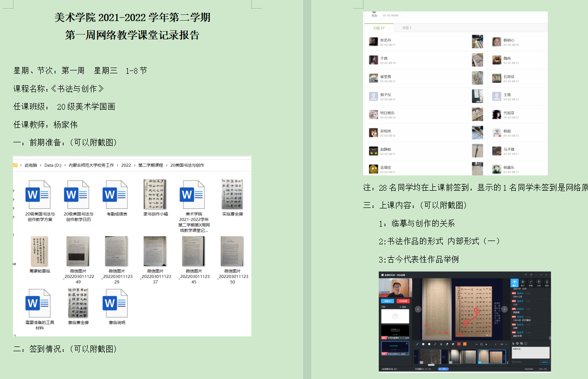Choose the text annotation tool
Screen dimensions: 588x379
coord(441,344)
